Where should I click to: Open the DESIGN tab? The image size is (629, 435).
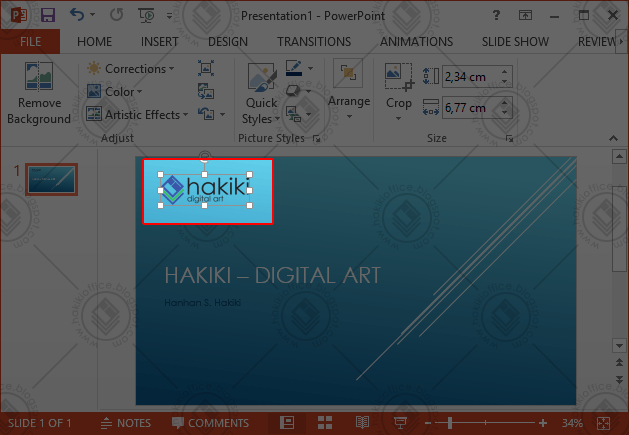pyautogui.click(x=228, y=42)
